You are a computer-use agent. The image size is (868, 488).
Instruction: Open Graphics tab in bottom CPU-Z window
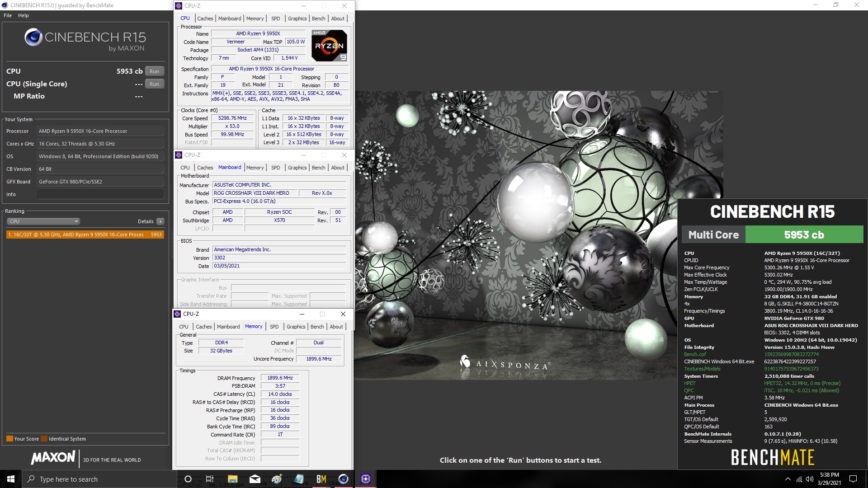click(x=296, y=327)
